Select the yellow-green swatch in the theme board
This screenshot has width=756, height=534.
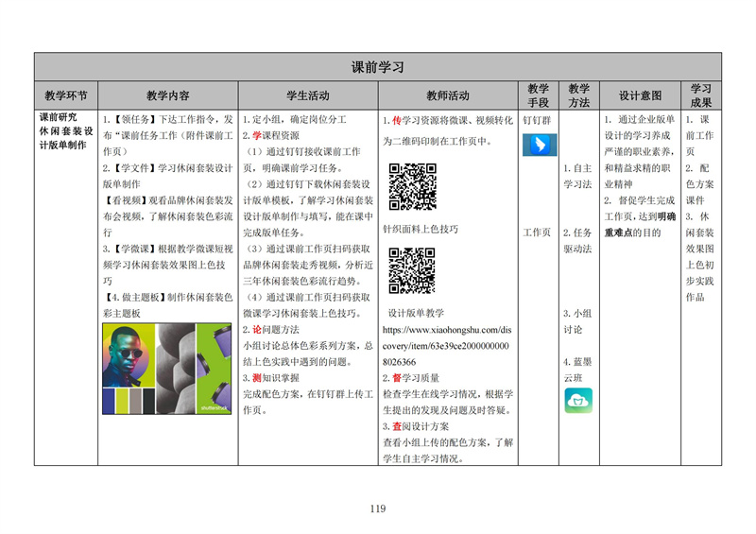(122, 401)
